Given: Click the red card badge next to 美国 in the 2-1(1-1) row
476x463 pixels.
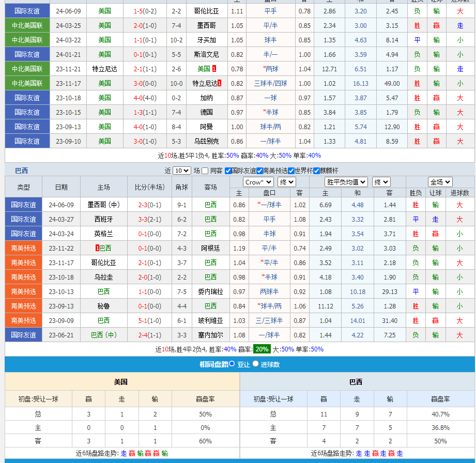Looking at the screenshot, I should point(214,69).
